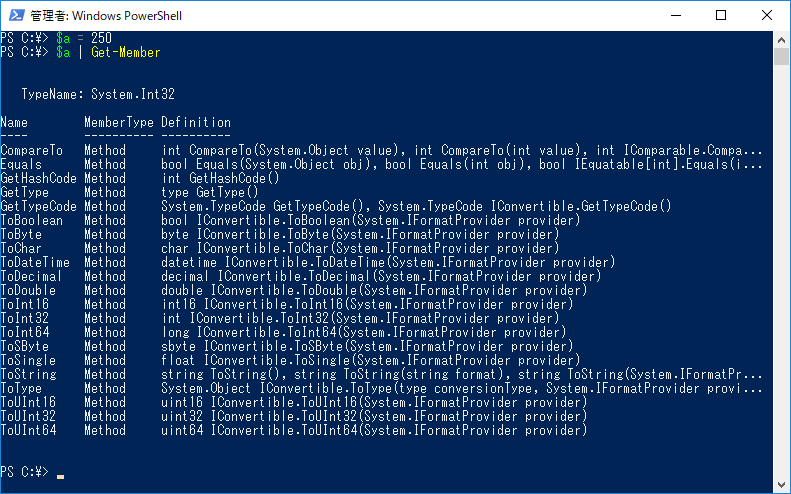Click the TypeName System.Int32 line
The height and width of the screenshot is (494, 791).
[x=98, y=94]
